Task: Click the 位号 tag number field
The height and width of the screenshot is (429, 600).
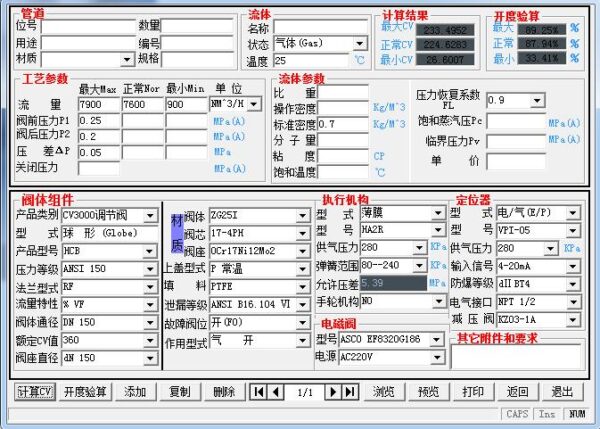Action: tap(88, 26)
